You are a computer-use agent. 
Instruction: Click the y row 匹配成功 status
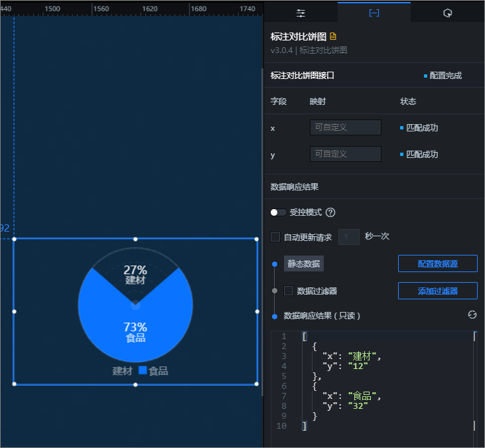tap(422, 155)
